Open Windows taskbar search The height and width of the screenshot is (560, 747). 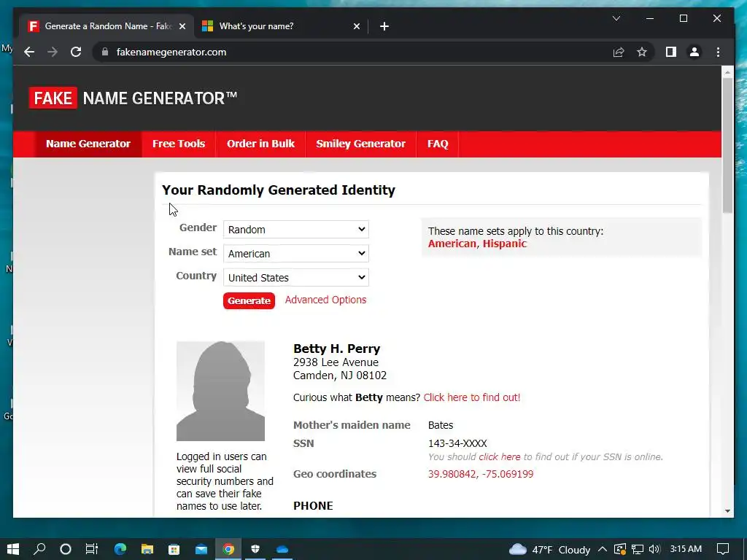39,549
